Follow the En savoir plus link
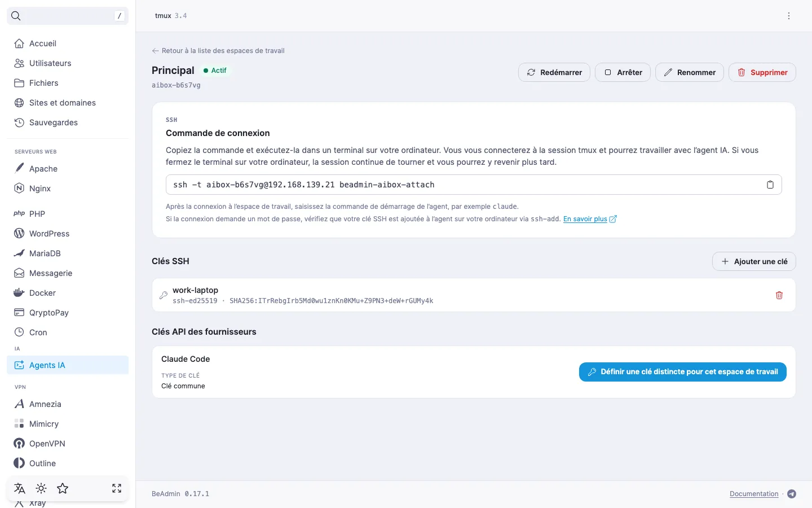 590,219
